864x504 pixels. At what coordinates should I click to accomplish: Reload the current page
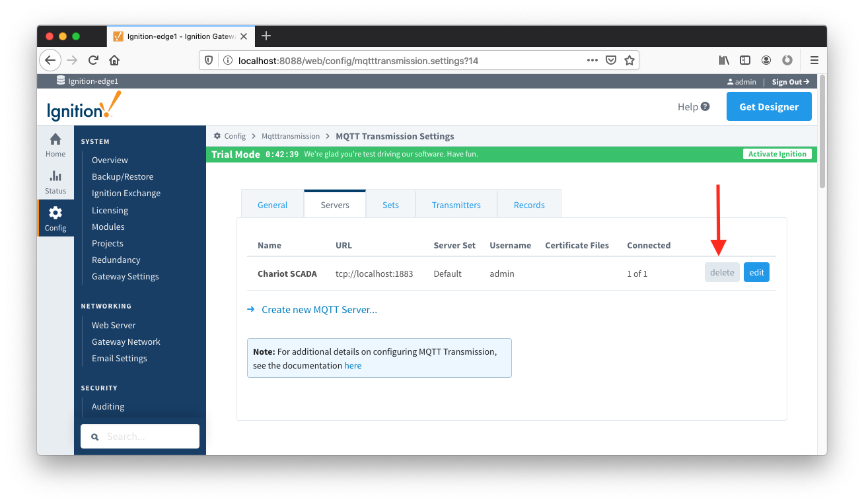[x=93, y=60]
